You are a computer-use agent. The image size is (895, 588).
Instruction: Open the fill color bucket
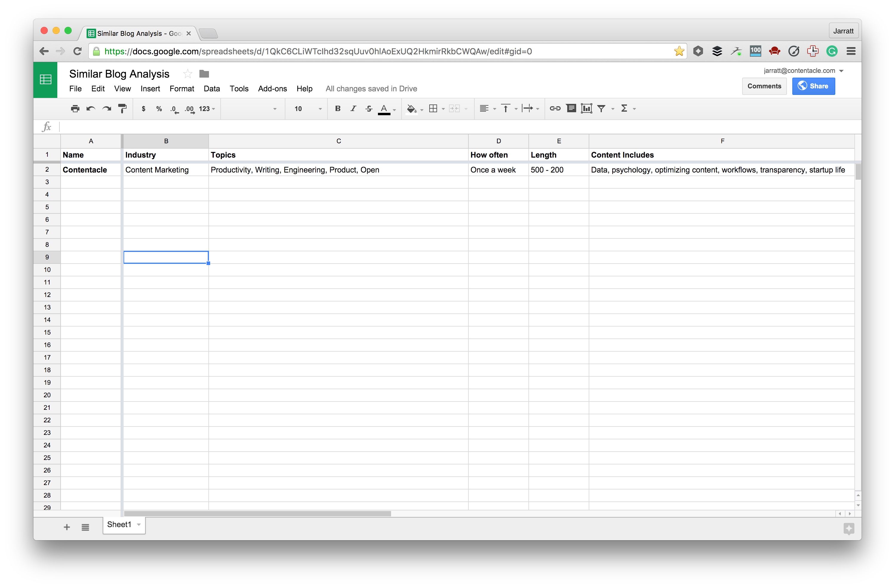pos(411,109)
